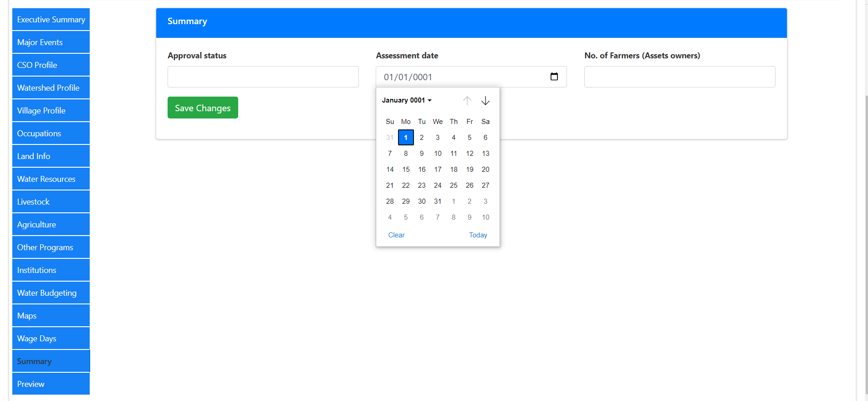
Task: Open Major Events section
Action: [x=51, y=42]
